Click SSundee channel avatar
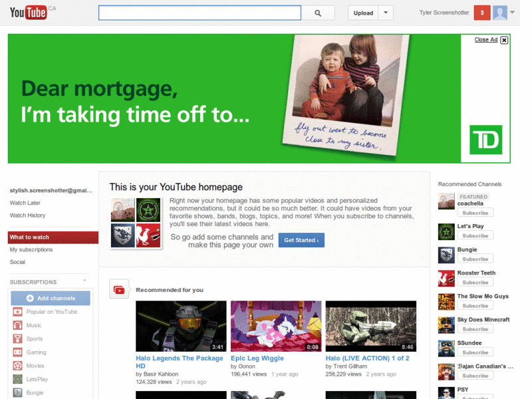The height and width of the screenshot is (399, 532). tap(446, 348)
